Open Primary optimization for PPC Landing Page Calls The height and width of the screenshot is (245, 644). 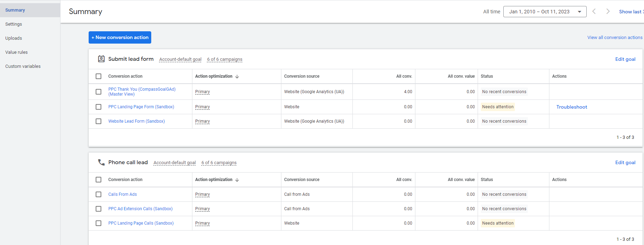[203, 223]
